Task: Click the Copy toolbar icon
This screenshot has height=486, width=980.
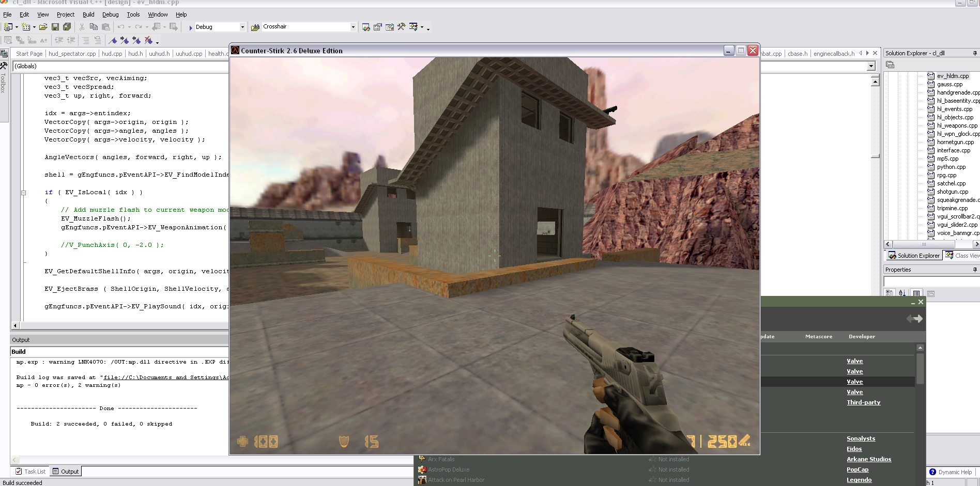Action: tap(94, 27)
